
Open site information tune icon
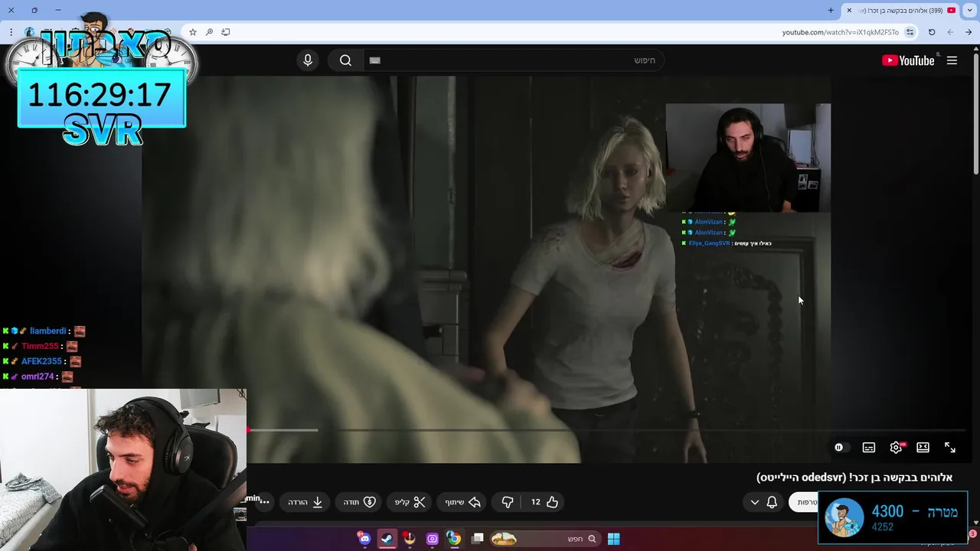pos(910,32)
